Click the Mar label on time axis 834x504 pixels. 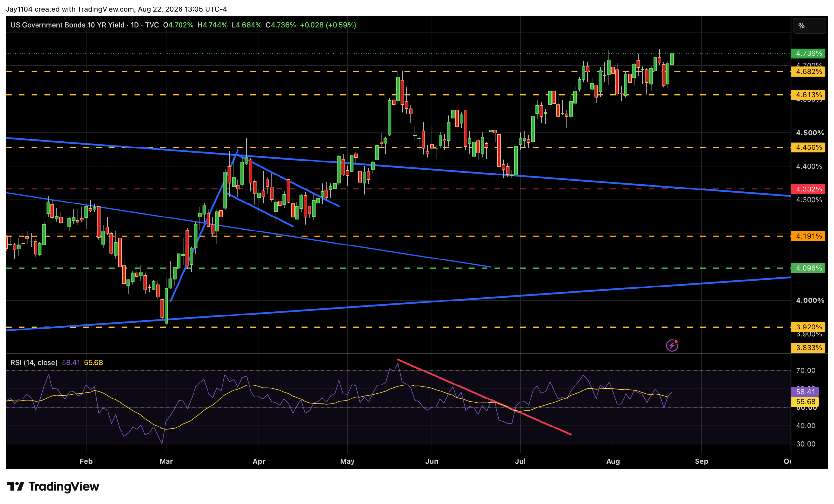point(166,461)
